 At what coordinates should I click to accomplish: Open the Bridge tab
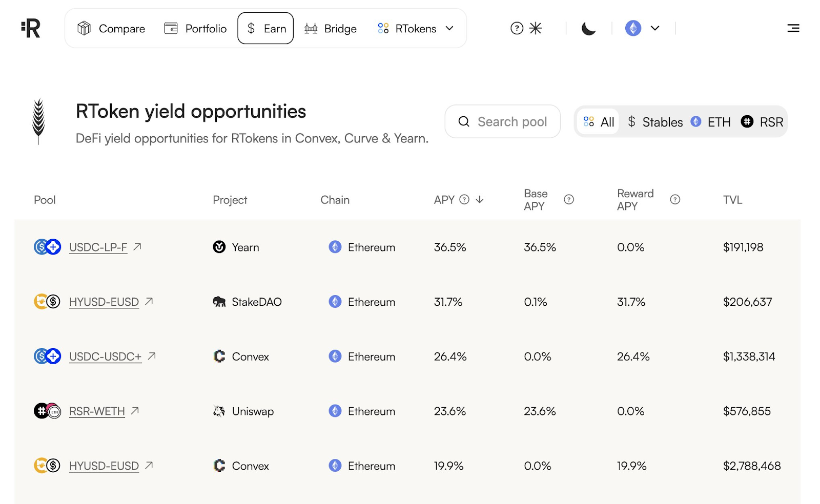tap(330, 29)
